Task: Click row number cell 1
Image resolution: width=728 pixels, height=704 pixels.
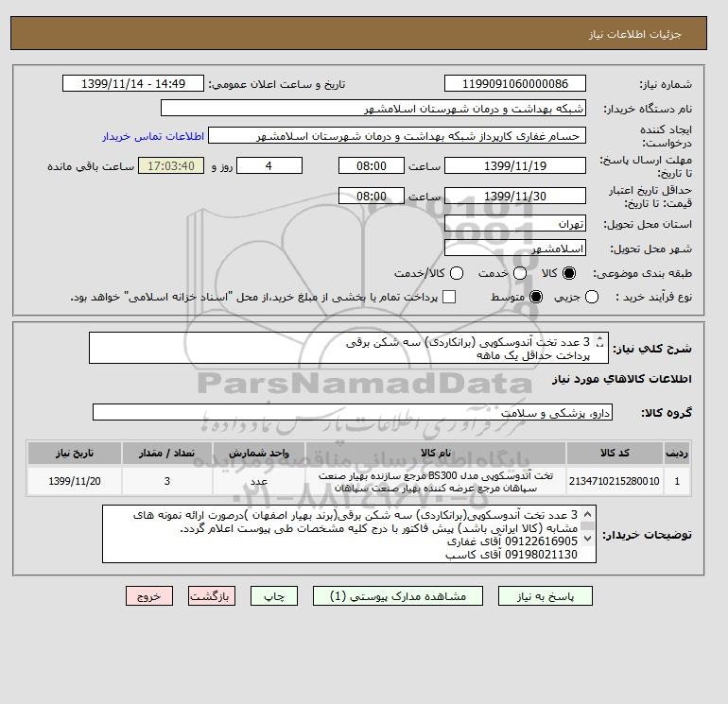Action: point(677,481)
